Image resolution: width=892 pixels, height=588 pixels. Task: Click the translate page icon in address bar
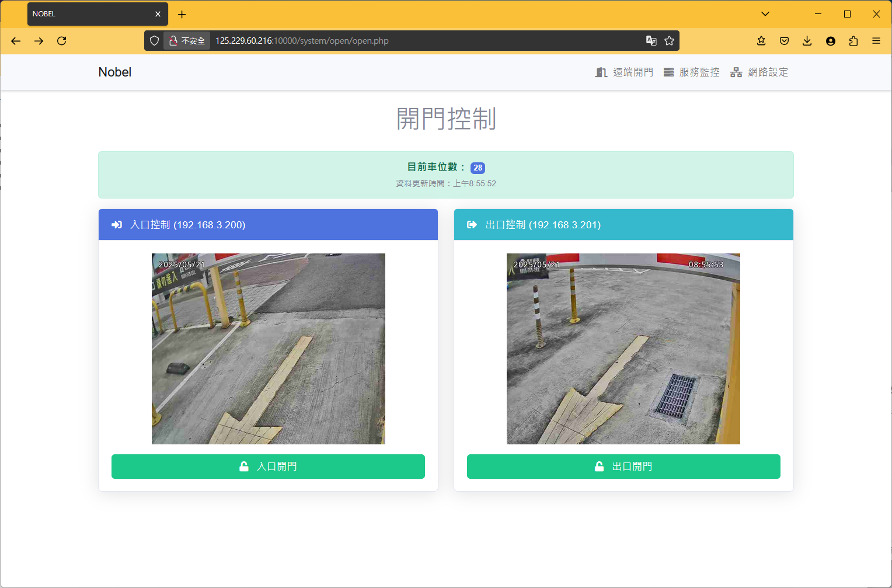tap(651, 41)
